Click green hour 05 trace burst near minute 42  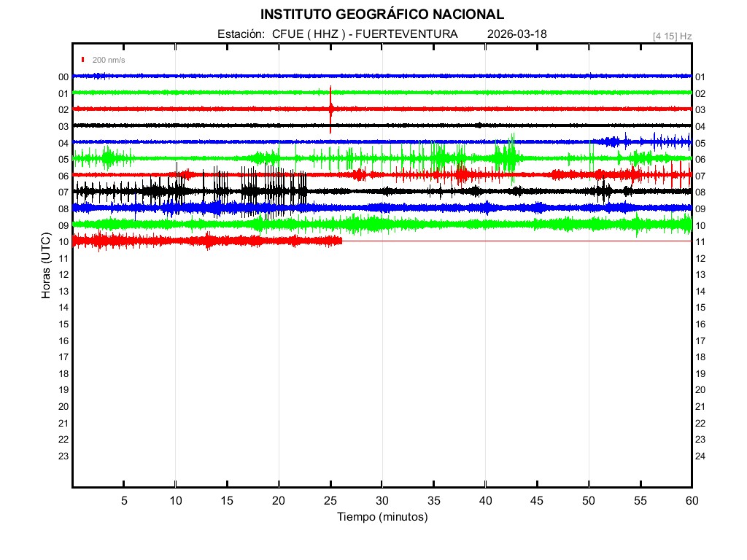[506, 157]
